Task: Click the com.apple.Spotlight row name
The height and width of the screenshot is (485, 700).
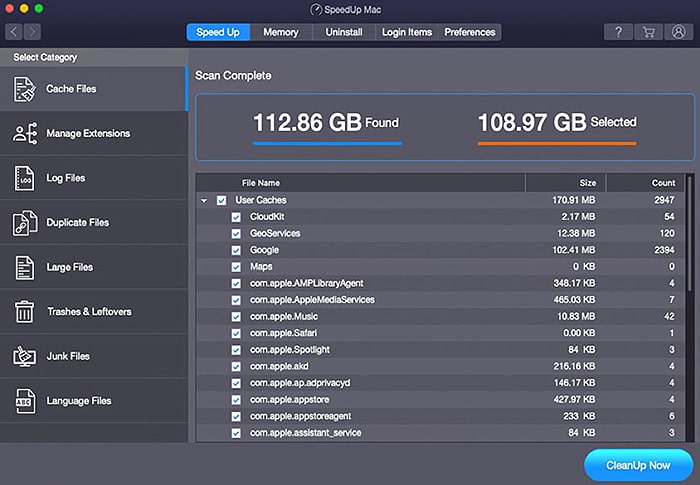Action: pyautogui.click(x=290, y=350)
